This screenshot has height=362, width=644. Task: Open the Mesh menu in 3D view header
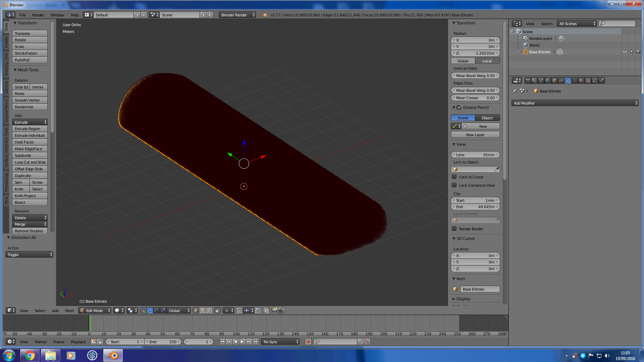pos(69,310)
